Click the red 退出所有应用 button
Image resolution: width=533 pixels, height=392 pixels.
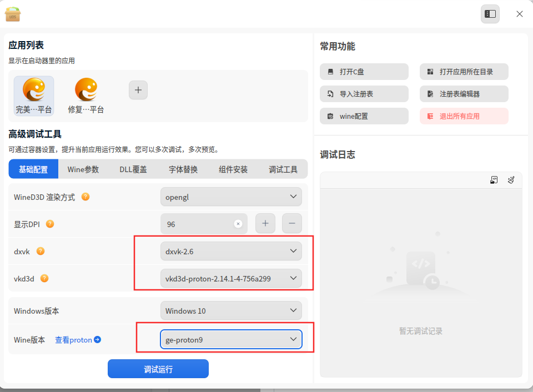click(x=464, y=116)
